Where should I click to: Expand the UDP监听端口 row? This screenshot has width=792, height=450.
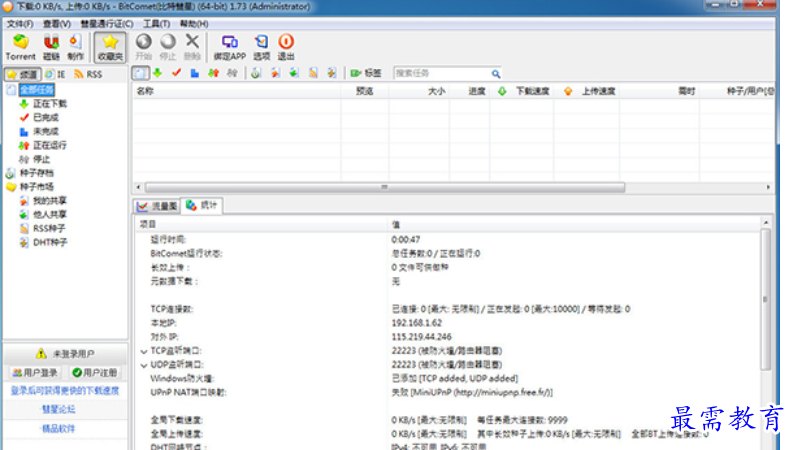[x=144, y=365]
